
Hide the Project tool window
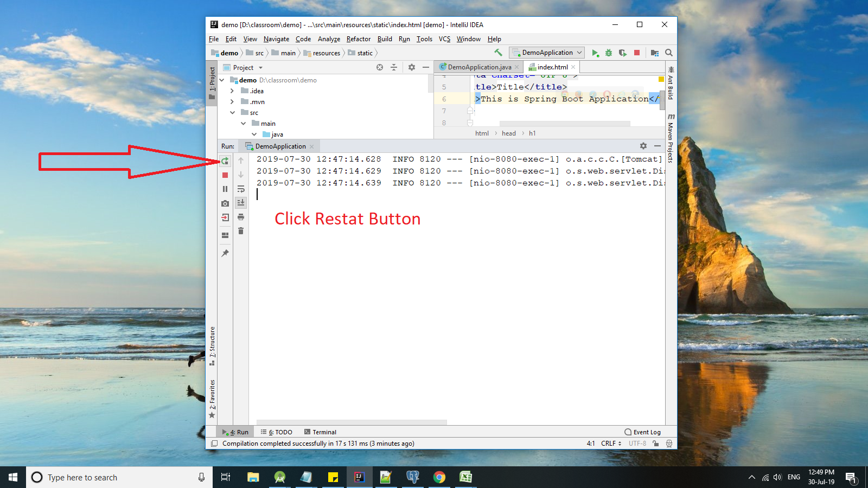click(426, 67)
